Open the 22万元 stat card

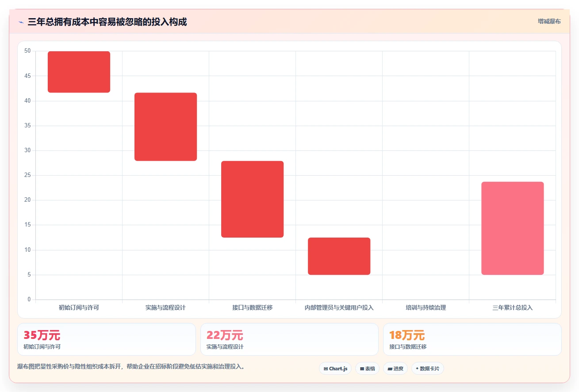(x=289, y=339)
